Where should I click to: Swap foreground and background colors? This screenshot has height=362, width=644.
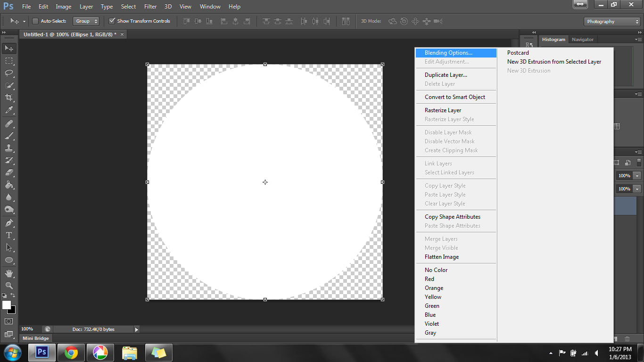(13, 296)
